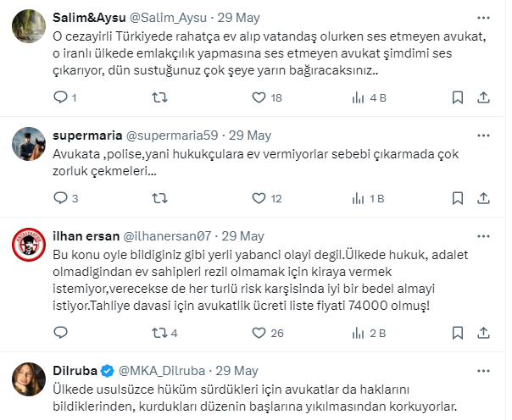This screenshot has width=512, height=420.
Task: Click Dilruba's avatar photo
Action: [x=28, y=380]
